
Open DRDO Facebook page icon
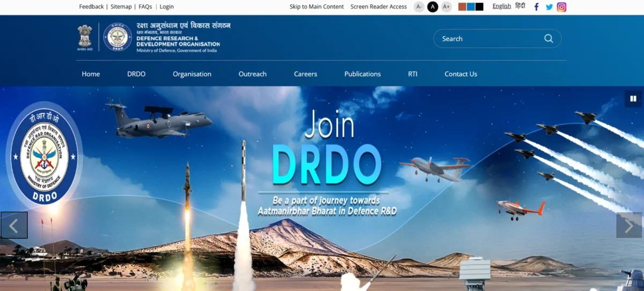click(x=536, y=7)
